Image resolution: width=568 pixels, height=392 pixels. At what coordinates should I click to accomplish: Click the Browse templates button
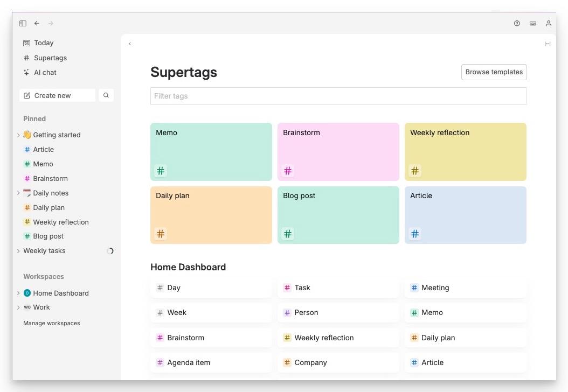(494, 72)
